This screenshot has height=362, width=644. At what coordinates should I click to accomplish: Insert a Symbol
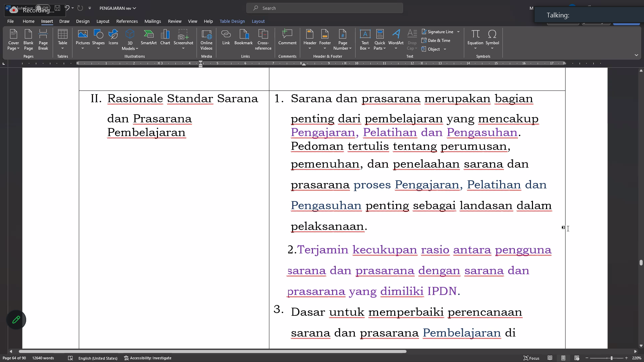pos(492,40)
